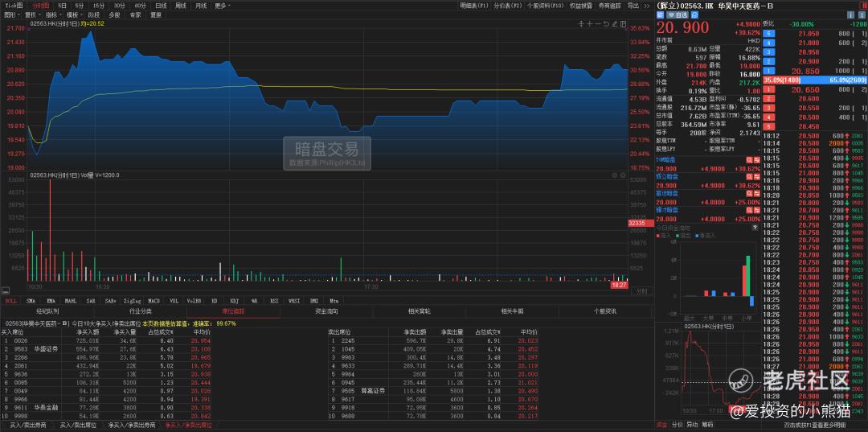Image resolution: width=868 pixels, height=432 pixels.
Task: Open the 行业分类 tab
Action: coord(140,311)
